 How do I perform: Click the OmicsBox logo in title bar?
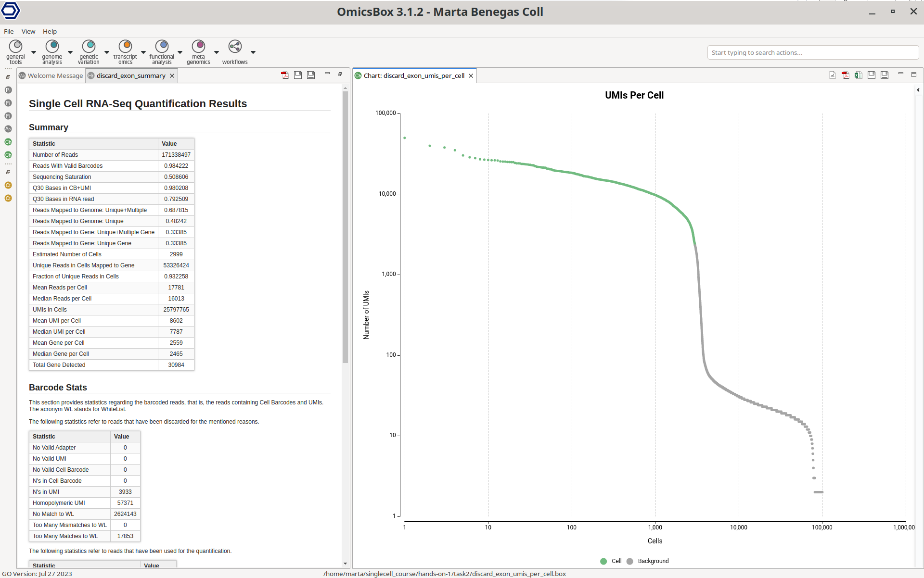pos(11,11)
